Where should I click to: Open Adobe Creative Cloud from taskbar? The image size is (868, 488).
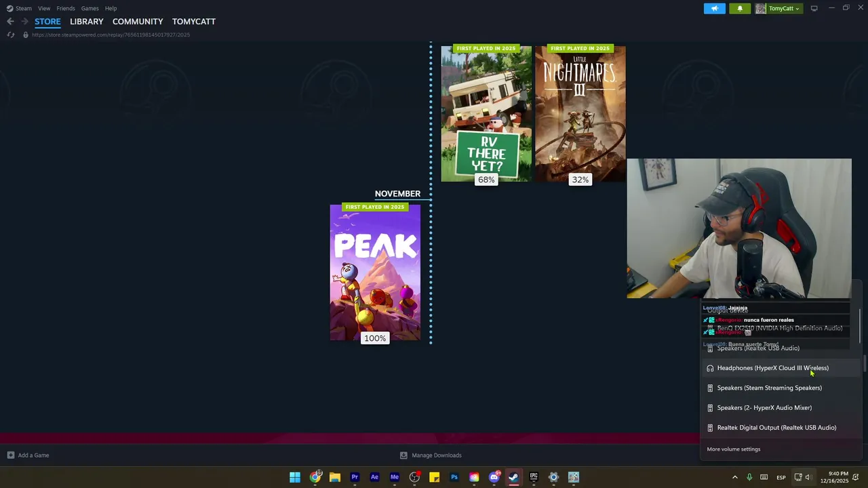pyautogui.click(x=474, y=477)
